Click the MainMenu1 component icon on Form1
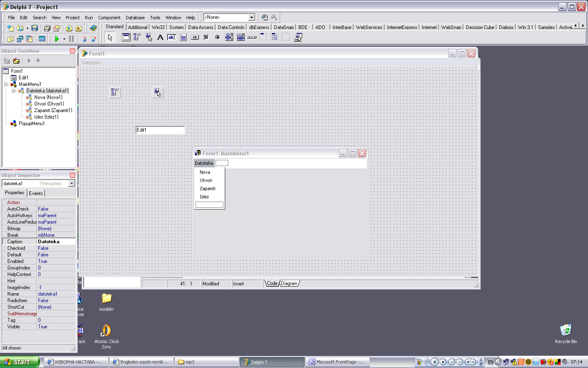The width and height of the screenshot is (588, 368). [x=115, y=92]
